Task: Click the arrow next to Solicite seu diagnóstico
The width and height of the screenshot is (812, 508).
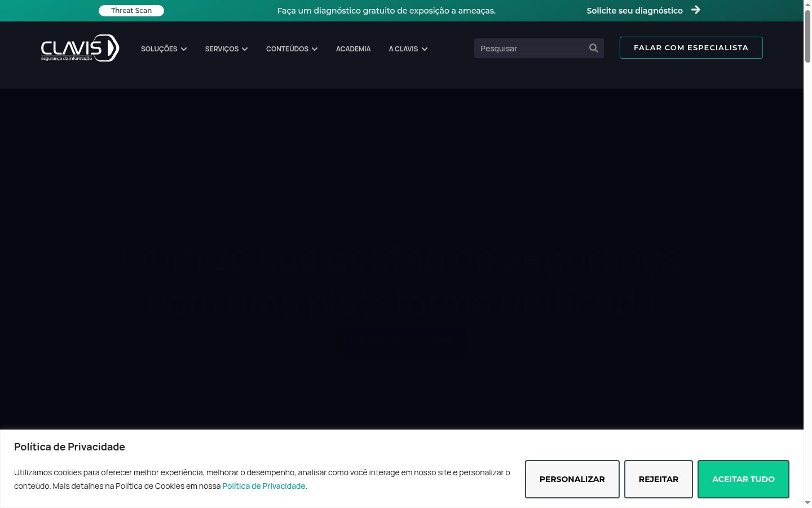Action: point(696,10)
